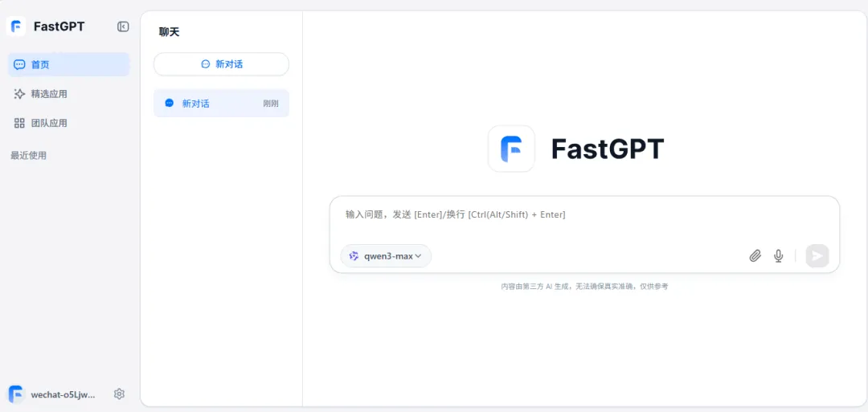The height and width of the screenshot is (412, 868).
Task: Attach a file with the paperclip icon
Action: click(755, 255)
